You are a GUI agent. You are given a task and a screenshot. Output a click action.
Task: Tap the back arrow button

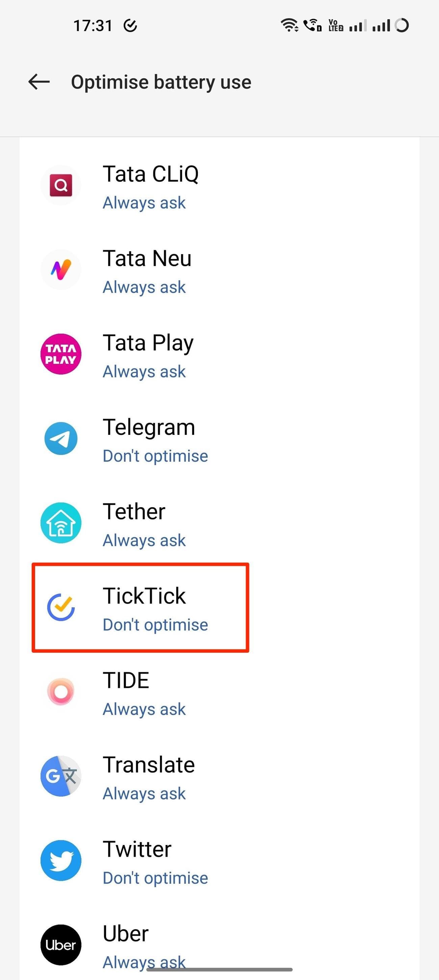tap(39, 82)
